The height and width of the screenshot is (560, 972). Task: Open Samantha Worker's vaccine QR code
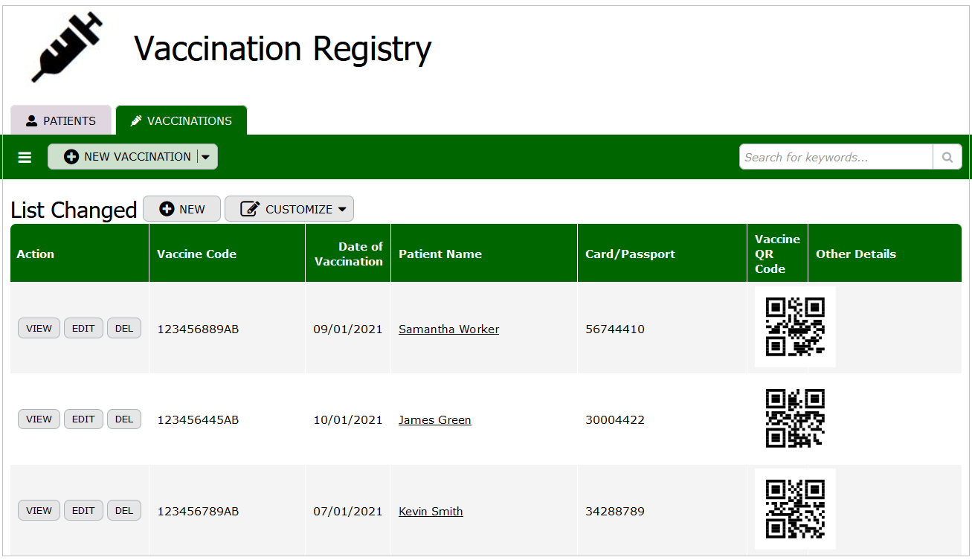(x=795, y=327)
